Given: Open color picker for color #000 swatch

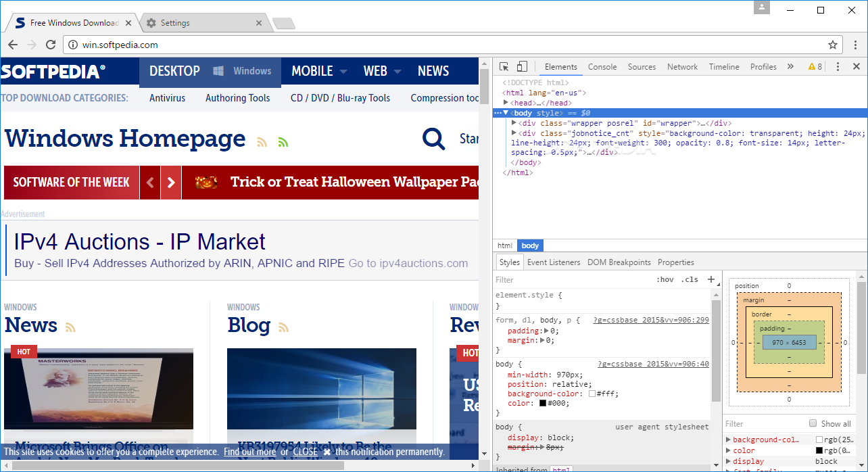Looking at the screenshot, I should coord(542,403).
